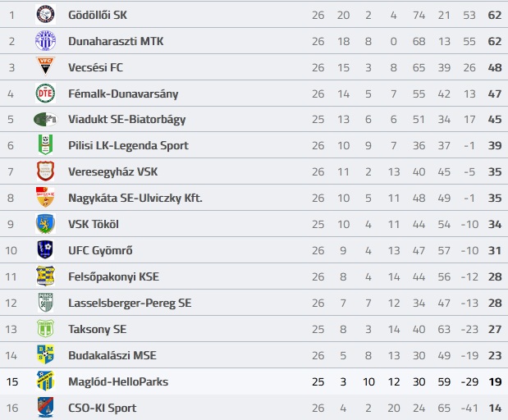Click the Felsőpakonyi KSE striped crest
The width and height of the screenshot is (508, 420).
pyautogui.click(x=45, y=276)
